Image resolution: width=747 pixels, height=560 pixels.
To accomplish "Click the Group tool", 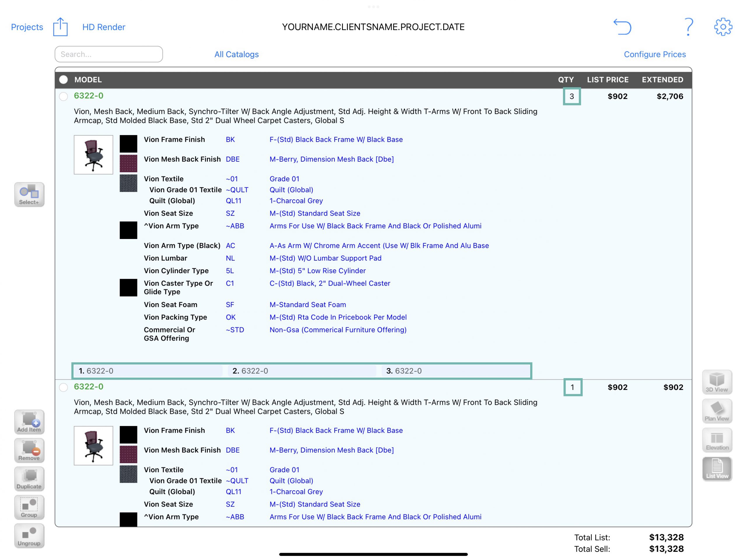I will coord(29,507).
